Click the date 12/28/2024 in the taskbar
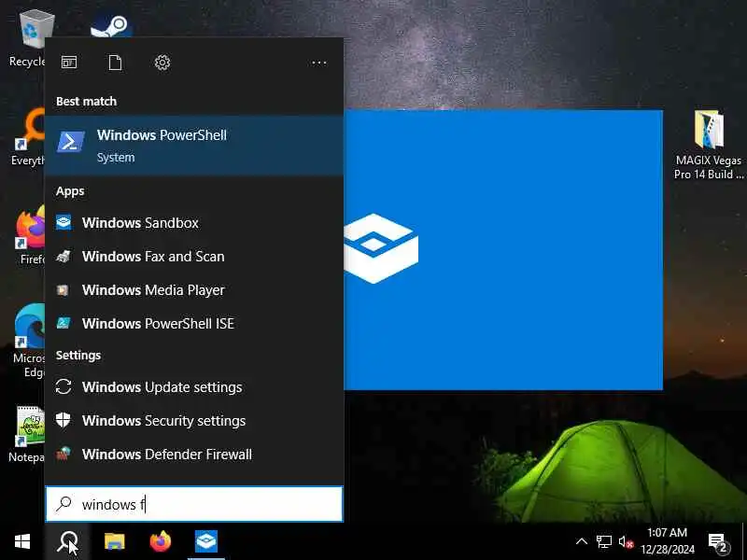Viewport: 747px width, 560px height. [x=668, y=550]
